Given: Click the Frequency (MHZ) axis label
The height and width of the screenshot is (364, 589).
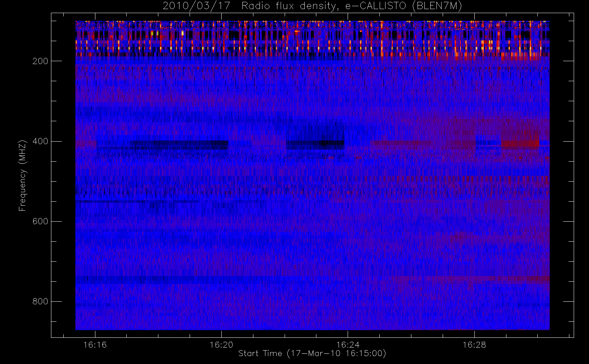Looking at the screenshot, I should [x=23, y=175].
